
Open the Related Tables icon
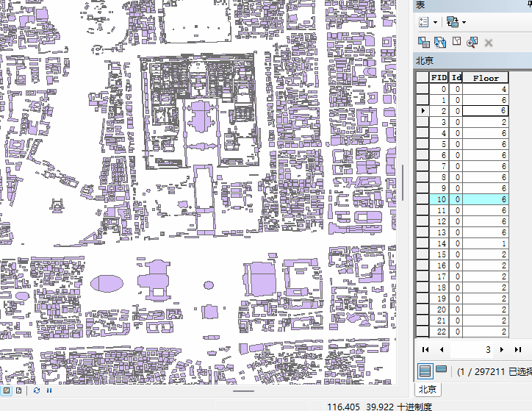[x=452, y=22]
